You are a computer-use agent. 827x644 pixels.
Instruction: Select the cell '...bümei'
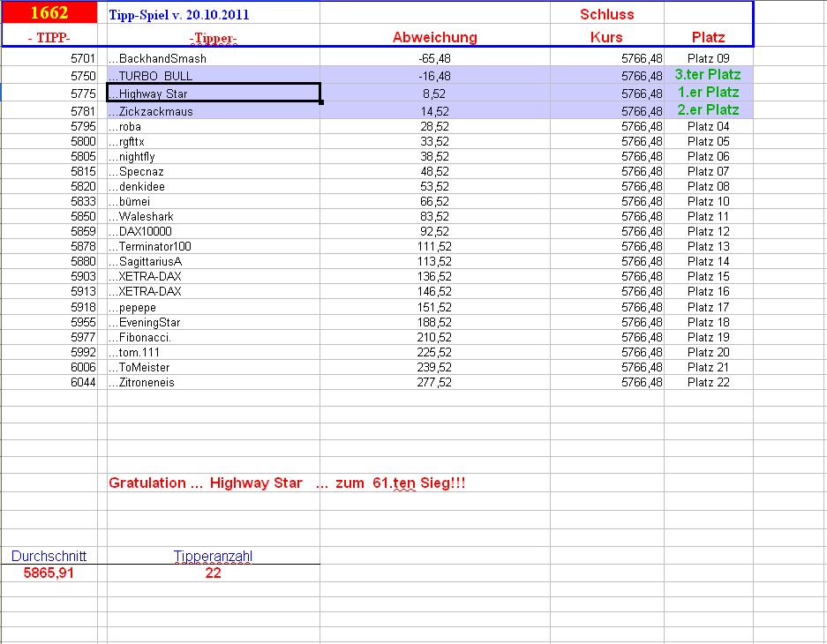(x=213, y=201)
